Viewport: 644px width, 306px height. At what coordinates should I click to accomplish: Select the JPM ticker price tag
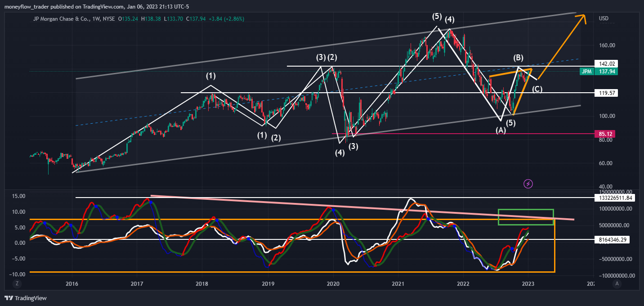point(586,72)
